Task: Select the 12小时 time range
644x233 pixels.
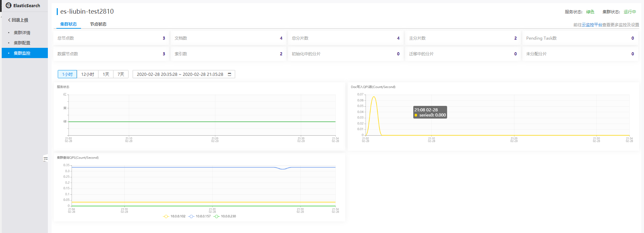Action: click(88, 74)
